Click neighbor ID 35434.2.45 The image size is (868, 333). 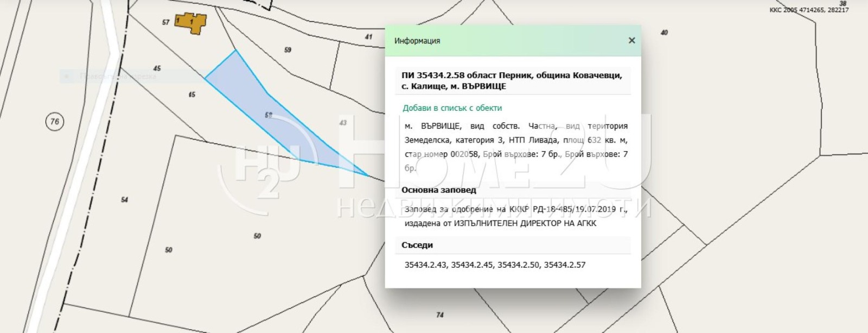tap(472, 265)
